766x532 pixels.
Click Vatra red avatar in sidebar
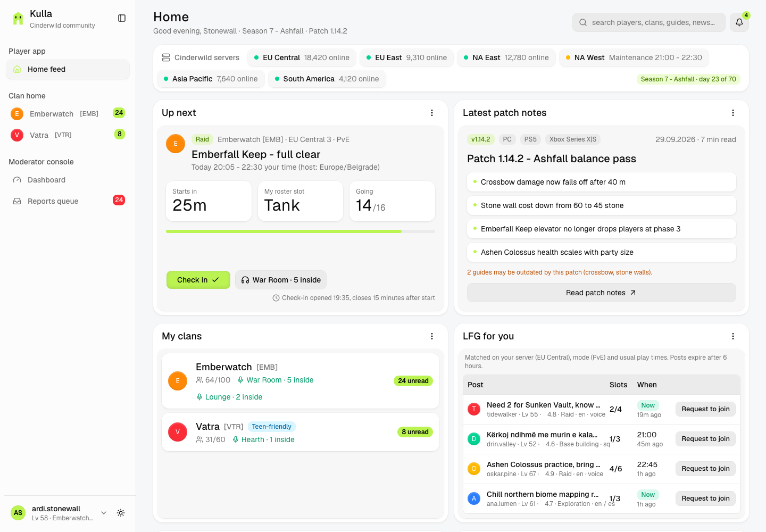pos(17,135)
